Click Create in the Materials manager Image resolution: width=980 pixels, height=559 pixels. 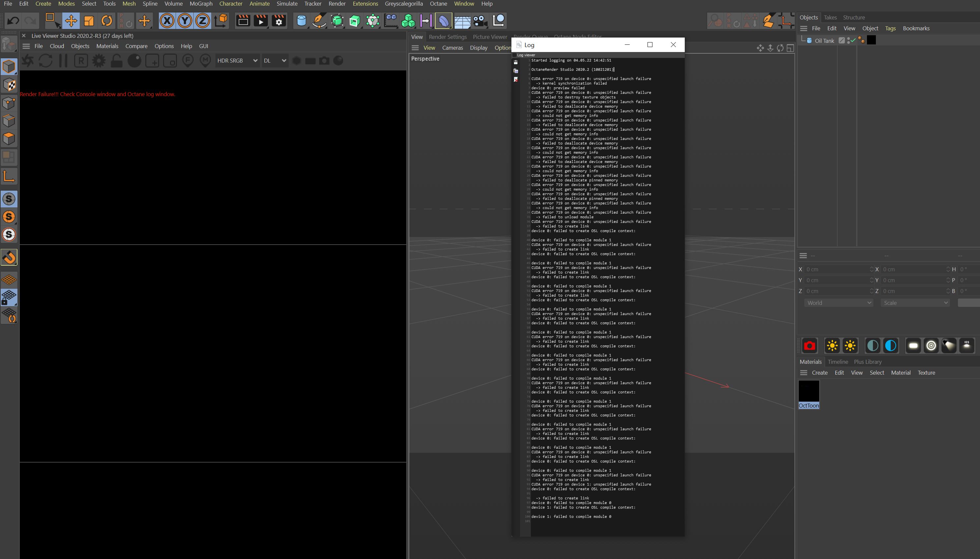pyautogui.click(x=820, y=373)
